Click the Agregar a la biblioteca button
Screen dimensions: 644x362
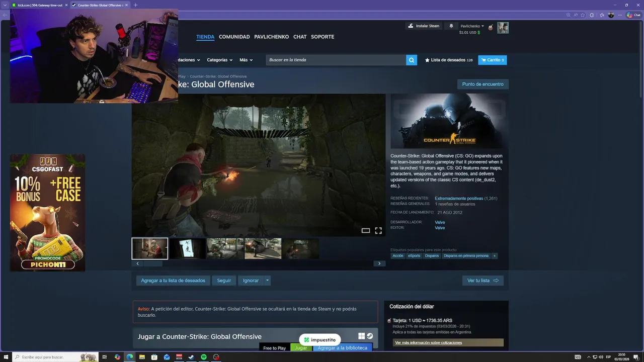[342, 348]
